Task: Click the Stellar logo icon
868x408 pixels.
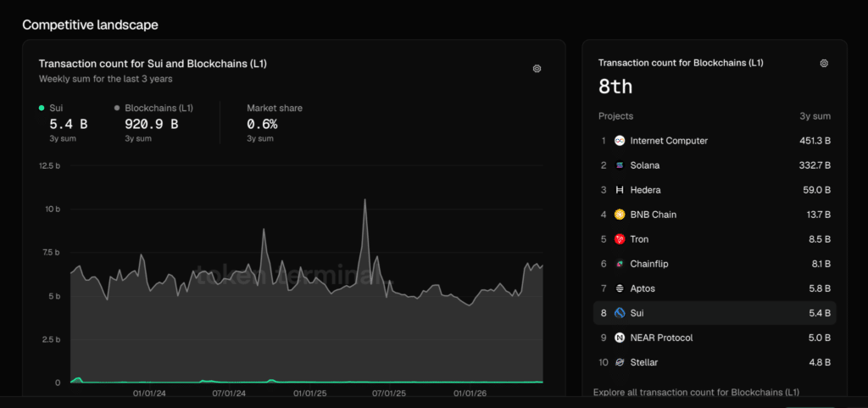Action: pos(620,362)
